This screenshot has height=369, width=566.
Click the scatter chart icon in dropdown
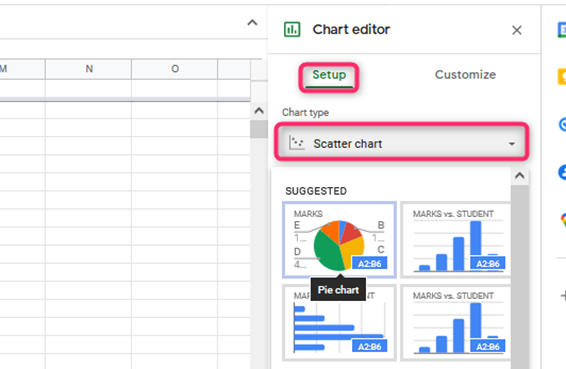pyautogui.click(x=296, y=143)
